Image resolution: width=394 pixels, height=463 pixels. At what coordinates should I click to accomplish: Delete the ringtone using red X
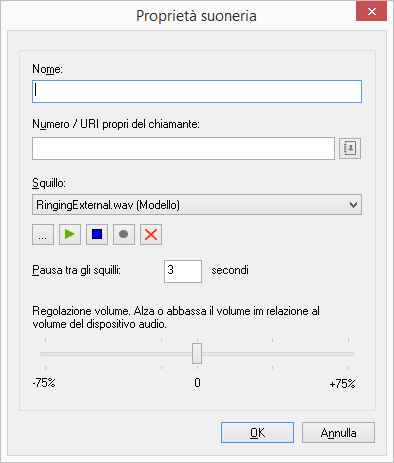tap(151, 234)
